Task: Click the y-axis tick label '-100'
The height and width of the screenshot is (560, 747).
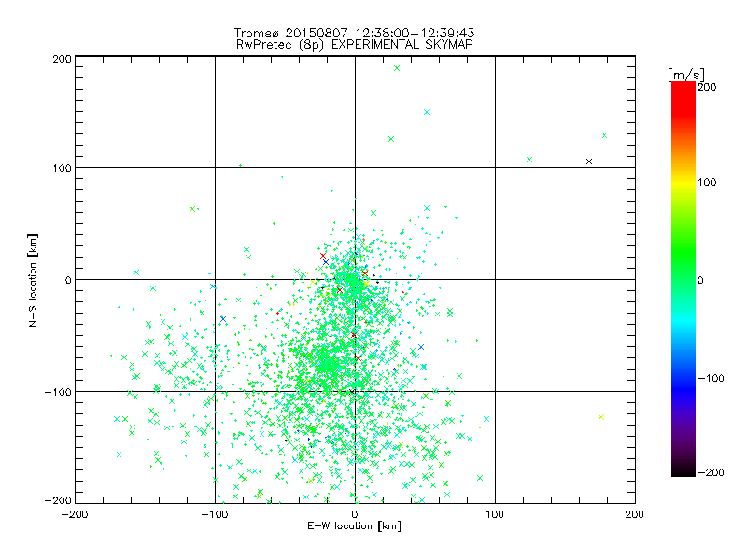Action: pyautogui.click(x=58, y=392)
